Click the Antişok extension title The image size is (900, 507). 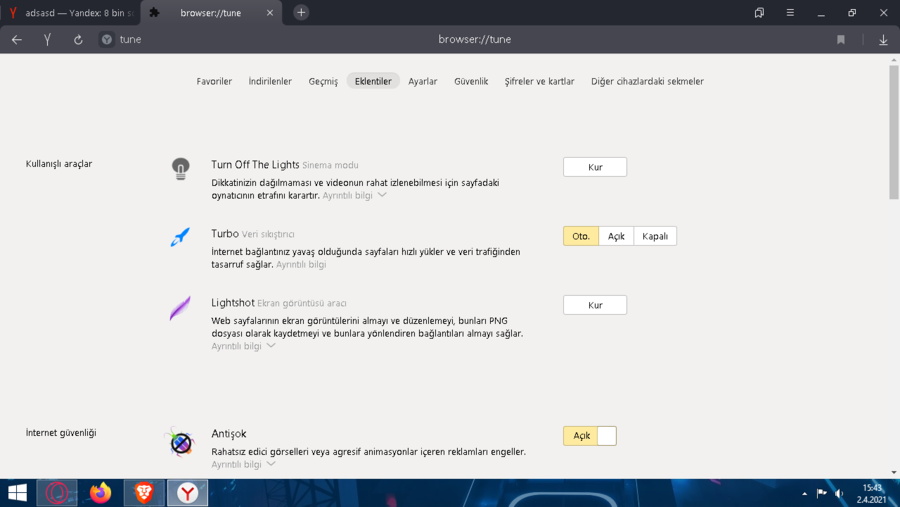[x=228, y=434]
